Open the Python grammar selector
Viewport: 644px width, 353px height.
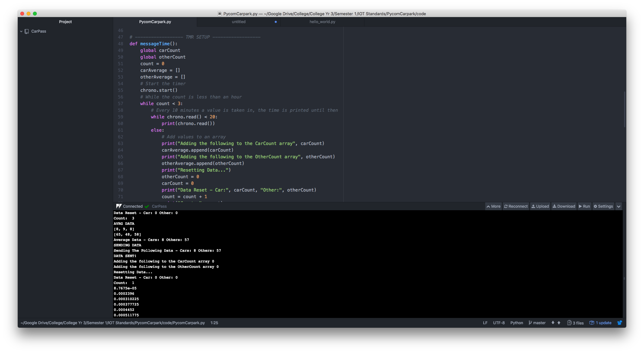pyautogui.click(x=517, y=323)
